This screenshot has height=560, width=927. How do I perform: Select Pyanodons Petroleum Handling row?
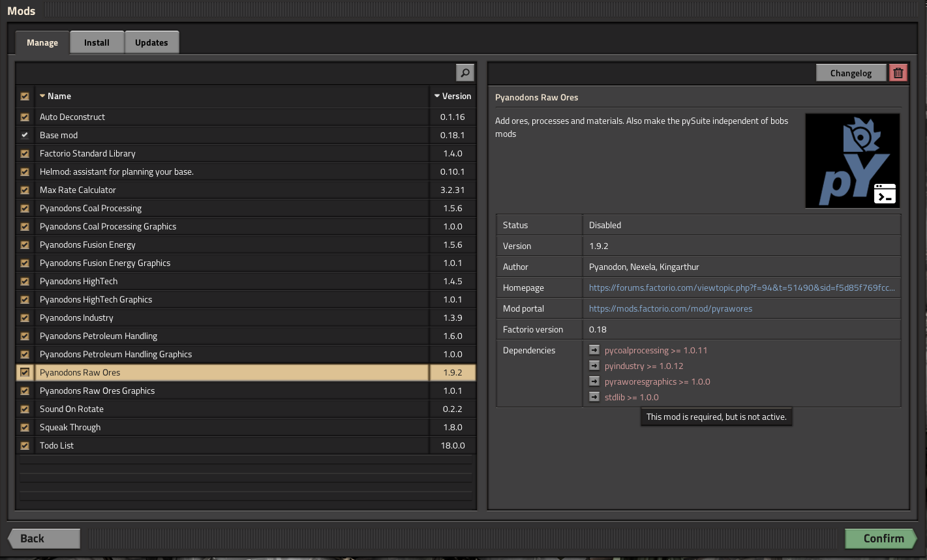pos(246,336)
